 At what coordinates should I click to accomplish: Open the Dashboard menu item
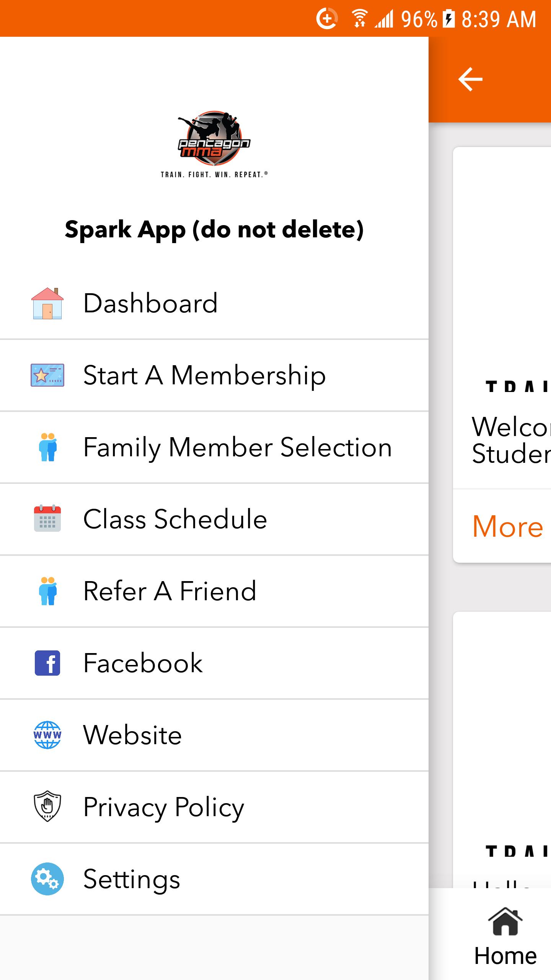coord(214,303)
